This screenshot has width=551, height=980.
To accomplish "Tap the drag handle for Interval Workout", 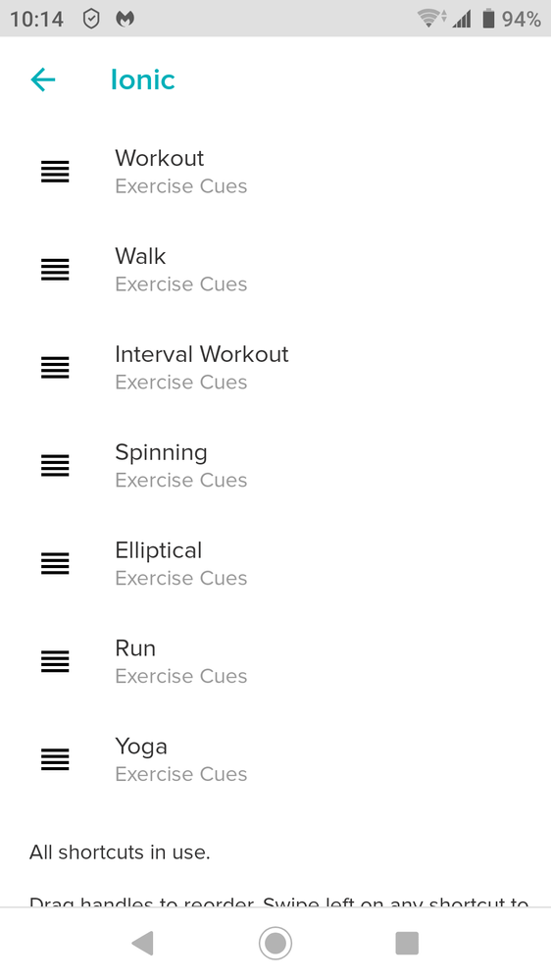I will (x=55, y=368).
